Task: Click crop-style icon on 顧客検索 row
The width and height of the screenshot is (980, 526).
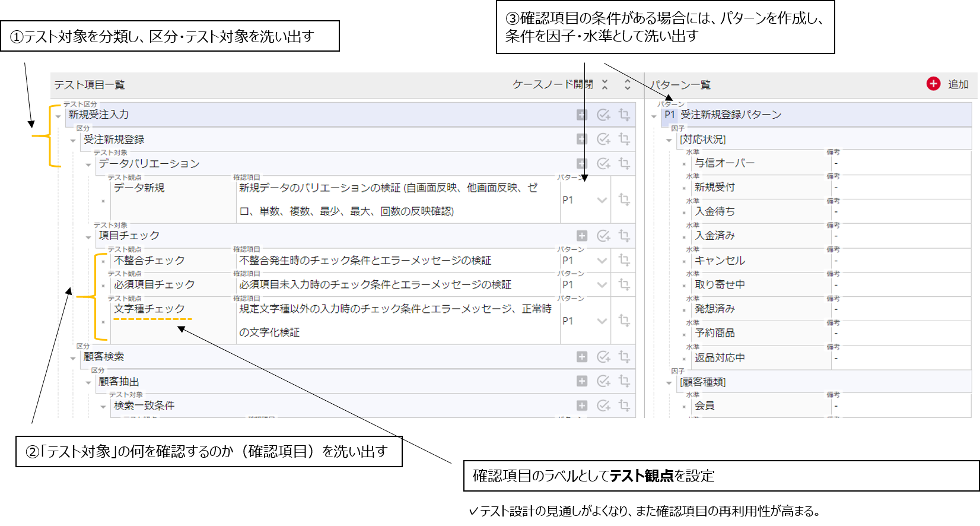Action: click(x=624, y=357)
